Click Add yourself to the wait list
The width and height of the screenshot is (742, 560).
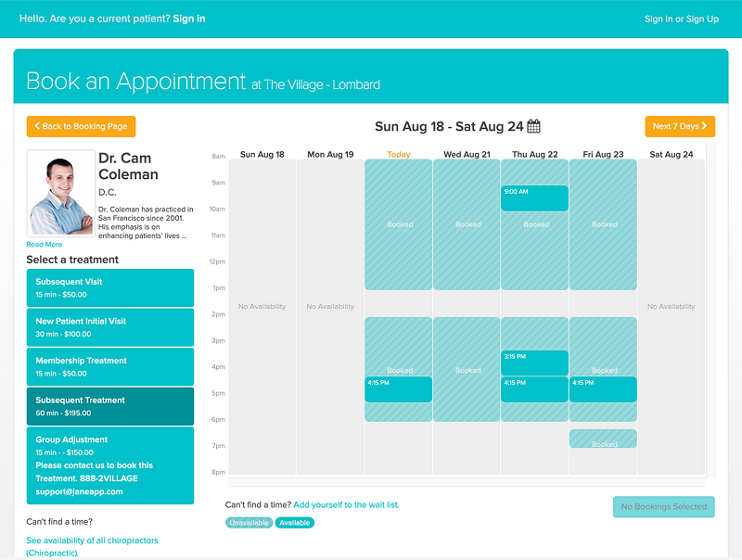point(345,504)
